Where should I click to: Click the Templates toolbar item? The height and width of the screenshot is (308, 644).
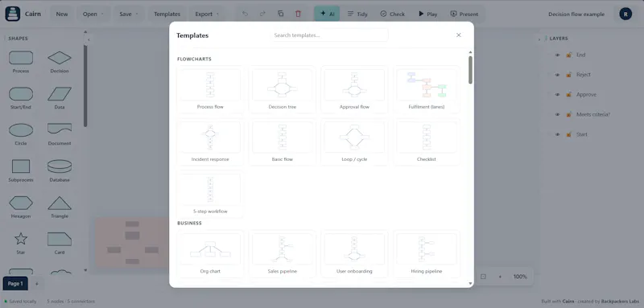167,14
